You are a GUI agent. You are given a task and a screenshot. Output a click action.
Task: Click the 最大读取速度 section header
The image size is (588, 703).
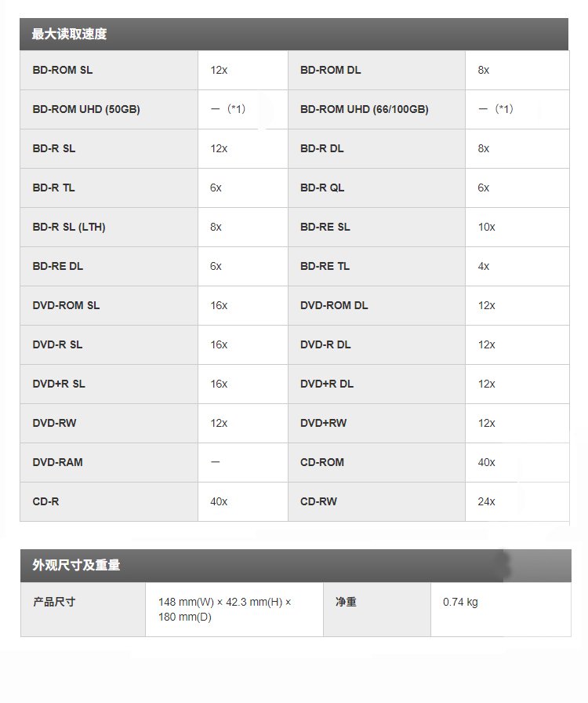point(69,35)
